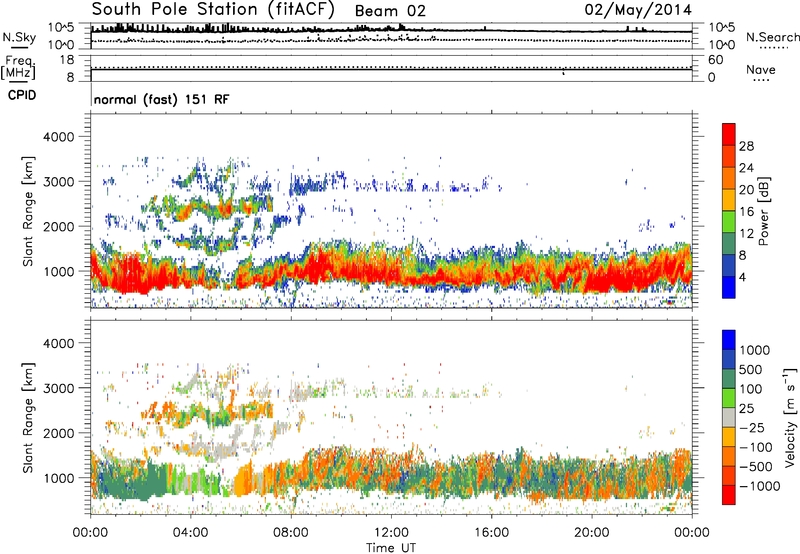Click the '20:00' time tick label

pyautogui.click(x=591, y=533)
